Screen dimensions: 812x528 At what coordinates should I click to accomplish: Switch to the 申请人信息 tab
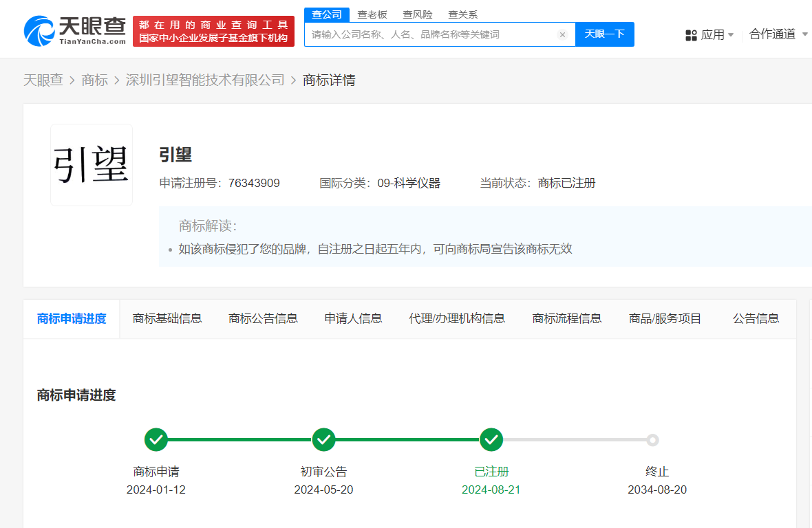[x=353, y=318]
